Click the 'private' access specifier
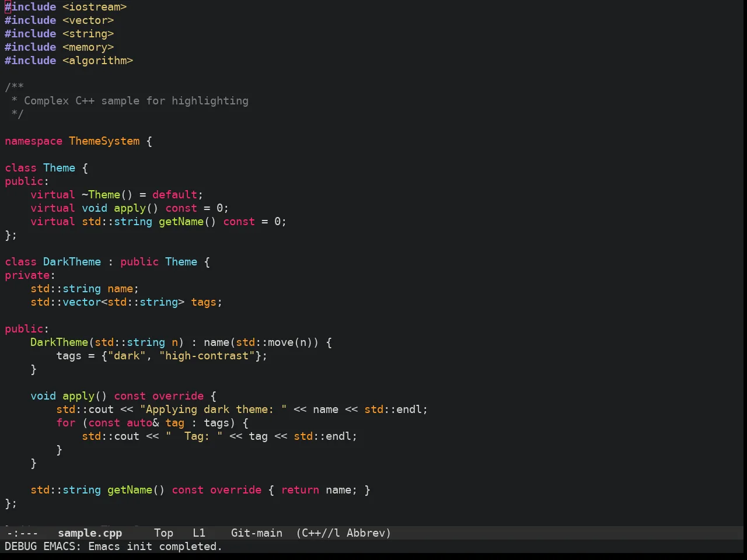 pyautogui.click(x=27, y=275)
